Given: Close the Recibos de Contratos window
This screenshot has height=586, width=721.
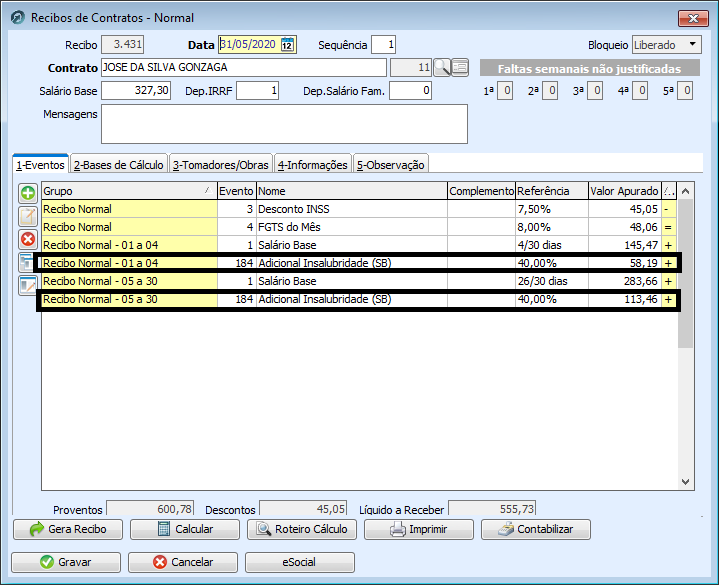Looking at the screenshot, I should tap(693, 18).
